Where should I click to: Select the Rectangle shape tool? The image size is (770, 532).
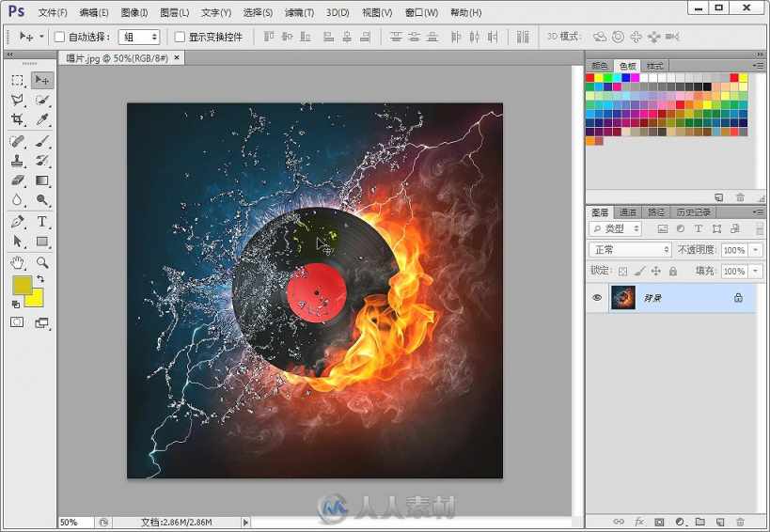[x=42, y=242]
